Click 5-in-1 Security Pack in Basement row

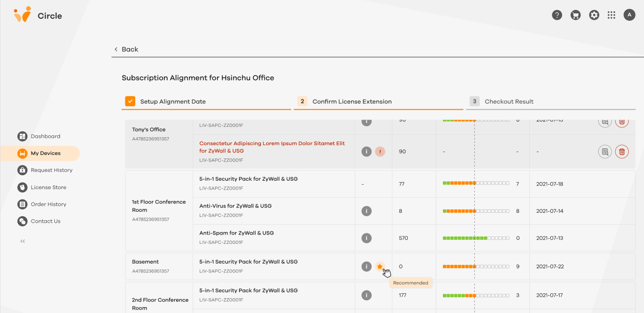coord(249,262)
